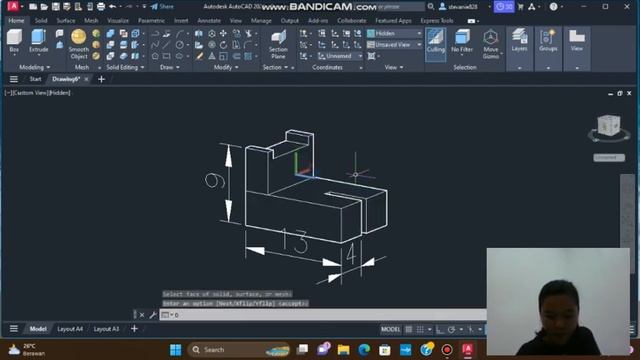Click the search magnifier icon in title bar
Screen dimensions: 640x360
coord(431,7)
